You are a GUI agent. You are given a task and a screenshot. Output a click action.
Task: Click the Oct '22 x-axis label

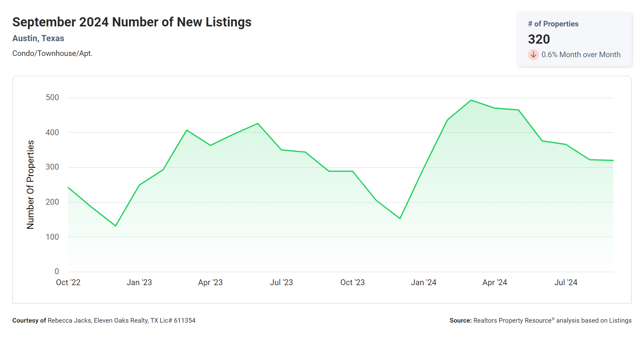(68, 282)
